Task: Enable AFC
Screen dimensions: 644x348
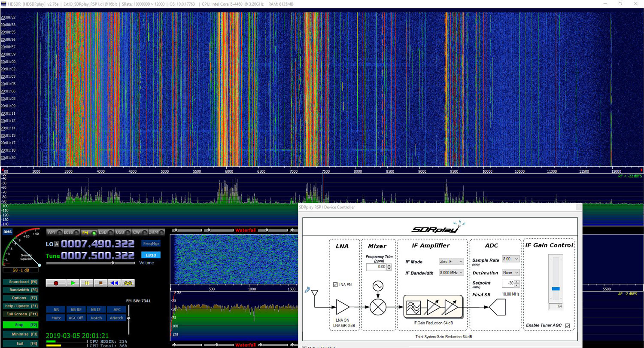Action: coord(116,309)
